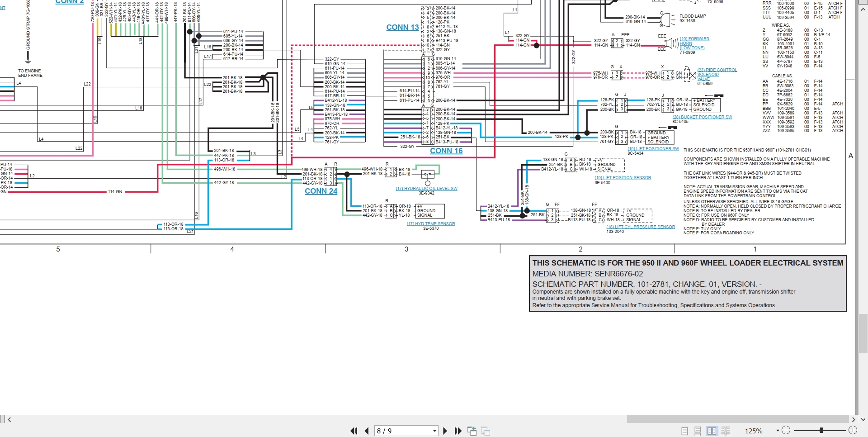Click the TO ENGINE END FRAME label
This screenshot has height=437, width=868.
click(x=30, y=73)
